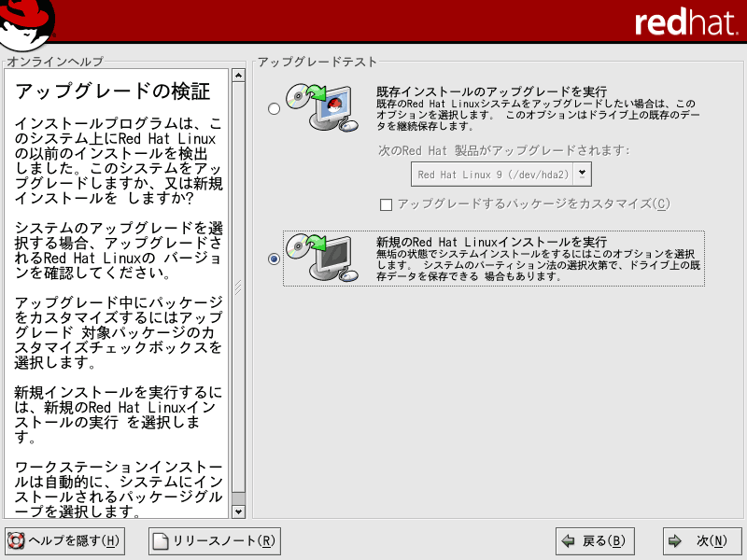Click the help panel vertical scrollbar track
This screenshot has width=747, height=560.
[238, 293]
